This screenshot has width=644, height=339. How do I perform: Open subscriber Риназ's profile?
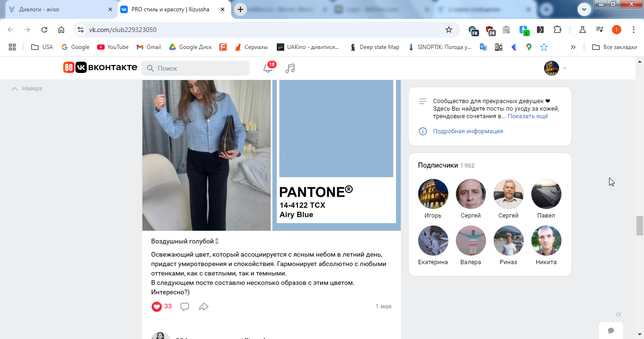pyautogui.click(x=508, y=246)
